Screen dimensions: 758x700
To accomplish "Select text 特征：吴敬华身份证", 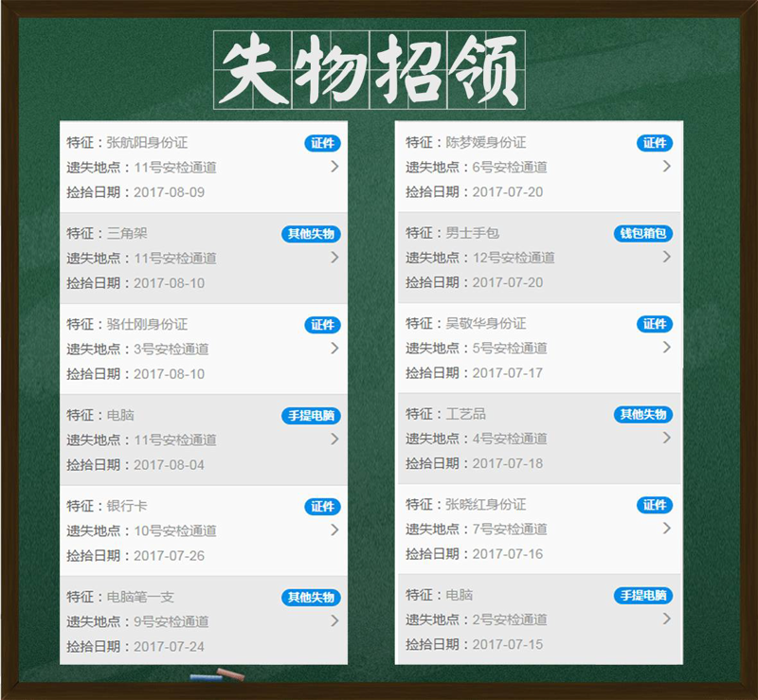I will coord(466,323).
